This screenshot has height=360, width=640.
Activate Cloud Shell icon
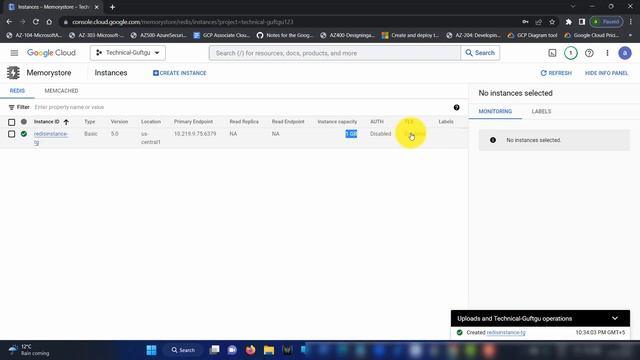pyautogui.click(x=552, y=53)
